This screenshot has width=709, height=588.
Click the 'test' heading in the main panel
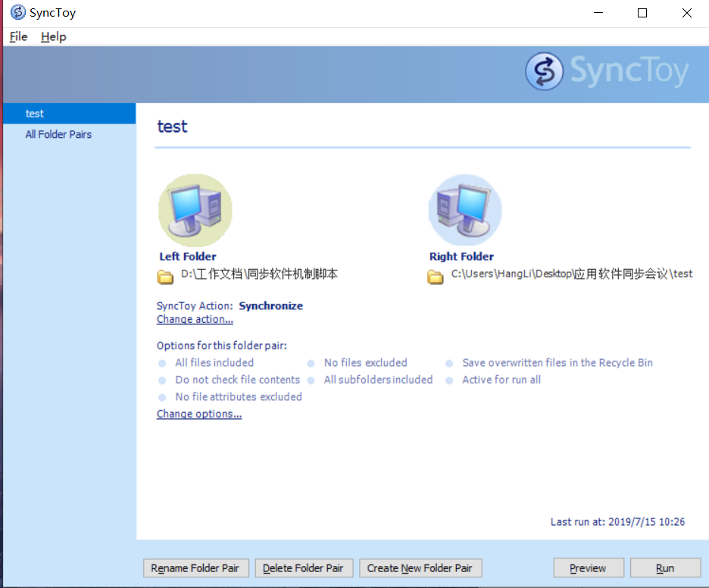click(172, 127)
